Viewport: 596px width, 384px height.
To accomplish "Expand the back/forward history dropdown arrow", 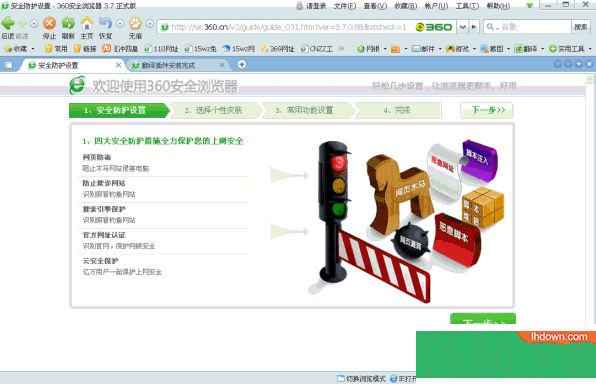I will (34, 24).
